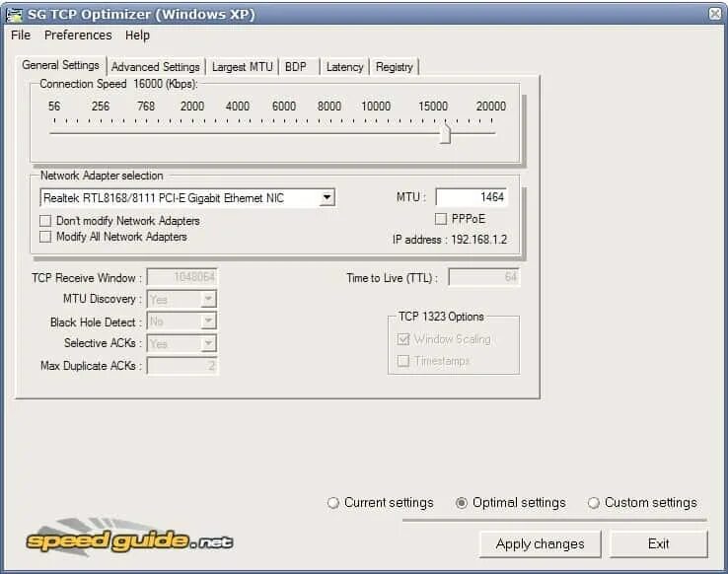Image resolution: width=728 pixels, height=574 pixels.
Task: Switch to the Advanced Settings tab
Action: (156, 67)
